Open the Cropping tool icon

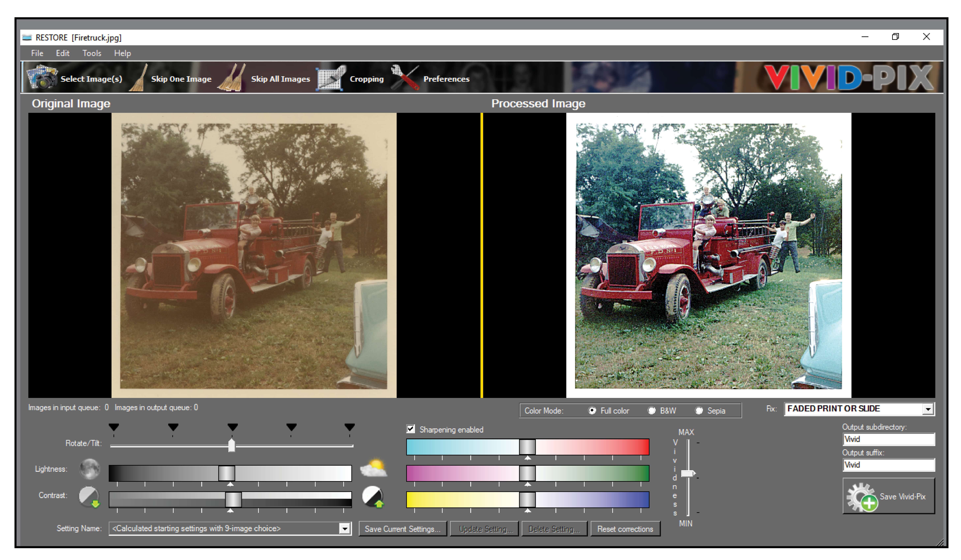click(x=331, y=78)
